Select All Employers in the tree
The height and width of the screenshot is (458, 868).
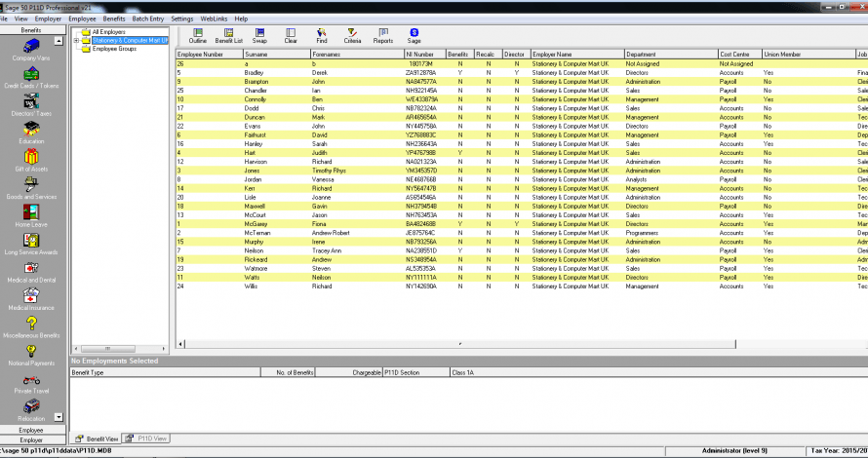point(108,32)
